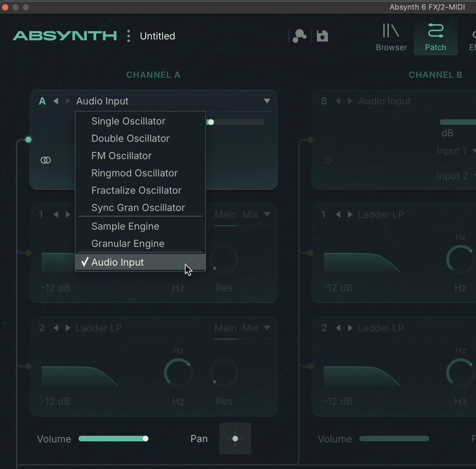
Task: Click previous arrow on Channel A filter 2
Action: (x=56, y=328)
